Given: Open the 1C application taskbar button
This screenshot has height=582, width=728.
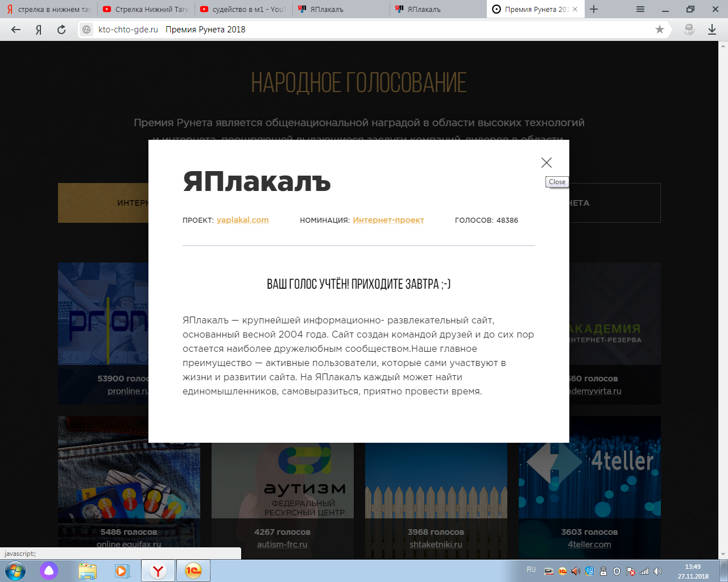Looking at the screenshot, I should coord(193,571).
